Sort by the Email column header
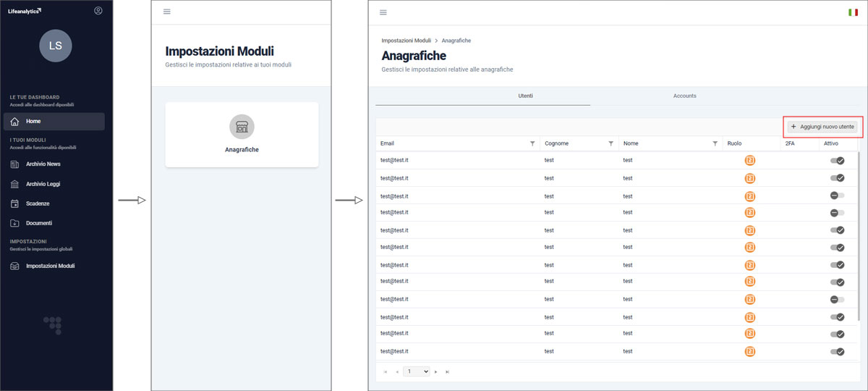This screenshot has width=868, height=391. point(387,143)
